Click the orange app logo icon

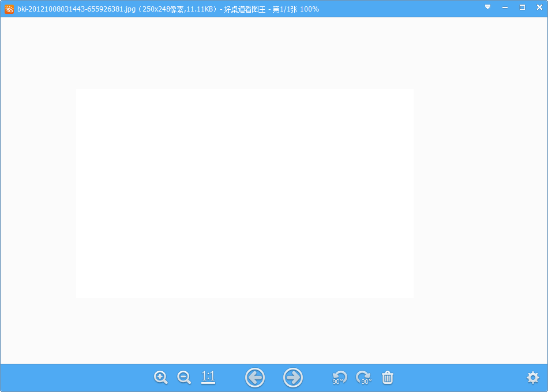click(x=9, y=9)
